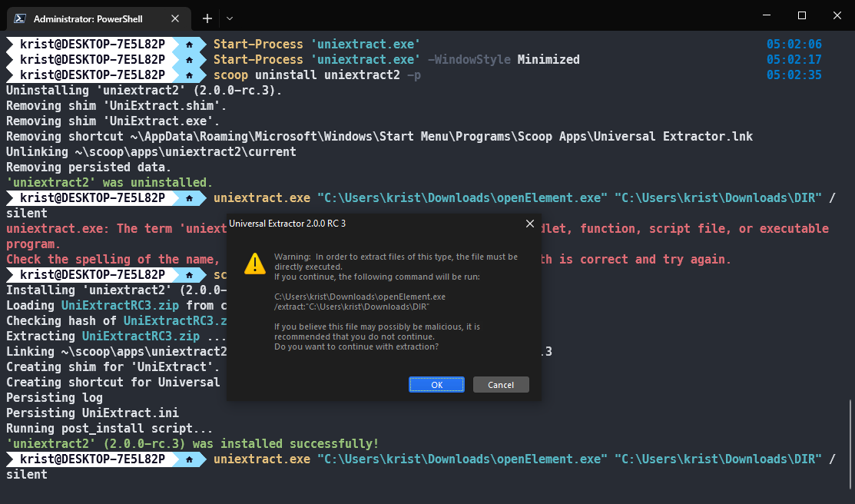
Task: Click OK in Universal Extractor dialog
Action: 436,385
